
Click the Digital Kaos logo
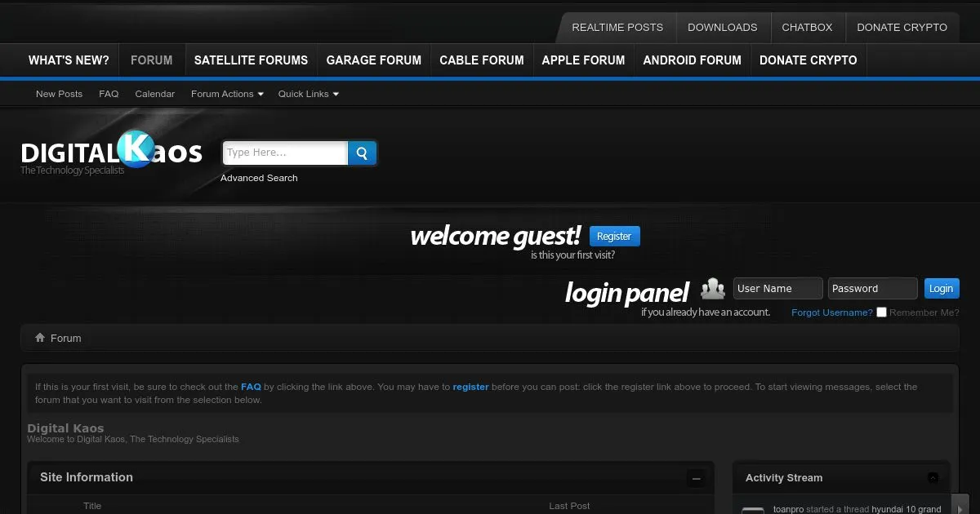(112, 153)
